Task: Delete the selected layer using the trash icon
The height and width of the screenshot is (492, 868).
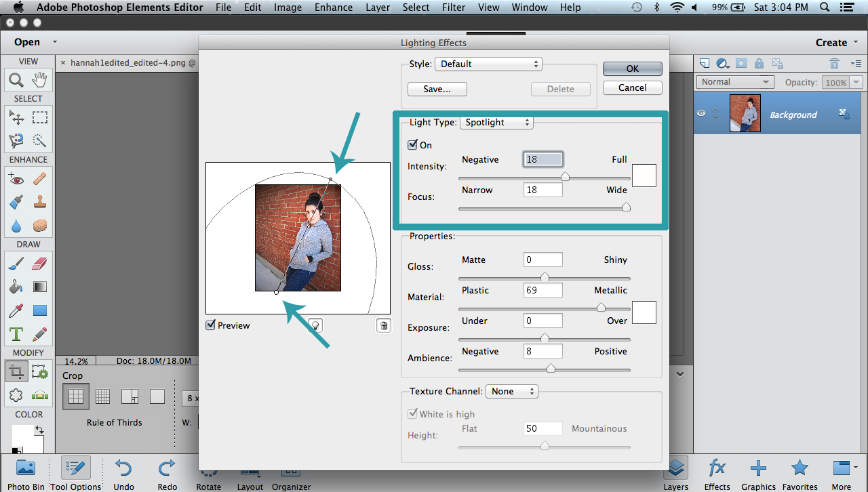Action: coord(834,62)
